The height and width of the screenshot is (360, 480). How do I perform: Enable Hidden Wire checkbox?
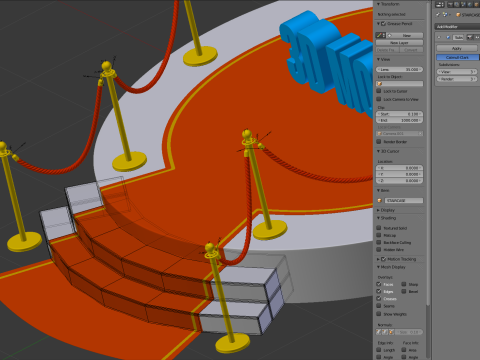point(379,249)
